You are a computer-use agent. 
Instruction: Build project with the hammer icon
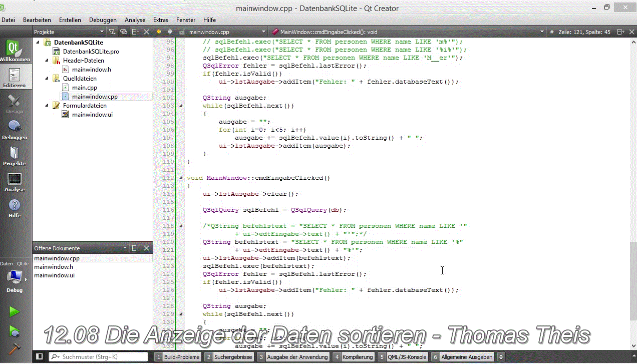pos(14,349)
